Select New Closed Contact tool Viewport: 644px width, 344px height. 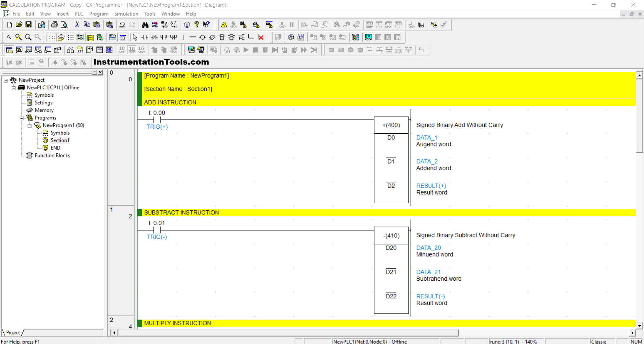154,37
